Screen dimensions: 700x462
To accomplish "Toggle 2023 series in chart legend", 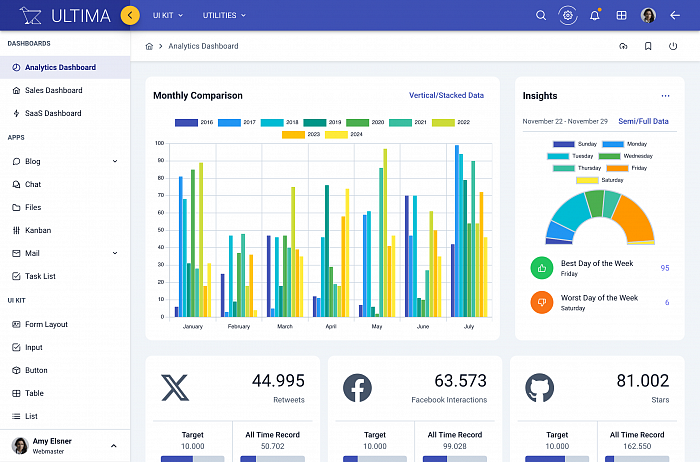I will pos(301,134).
